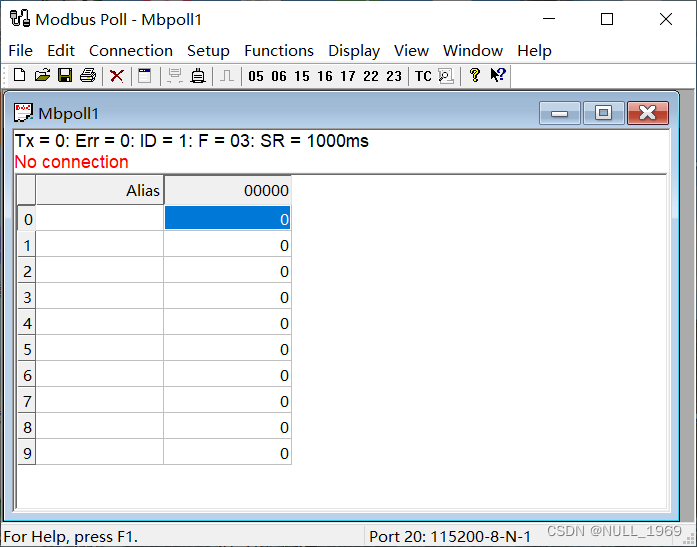Click the Mbpoll1 document window icon
697x547 pixels.
23,113
